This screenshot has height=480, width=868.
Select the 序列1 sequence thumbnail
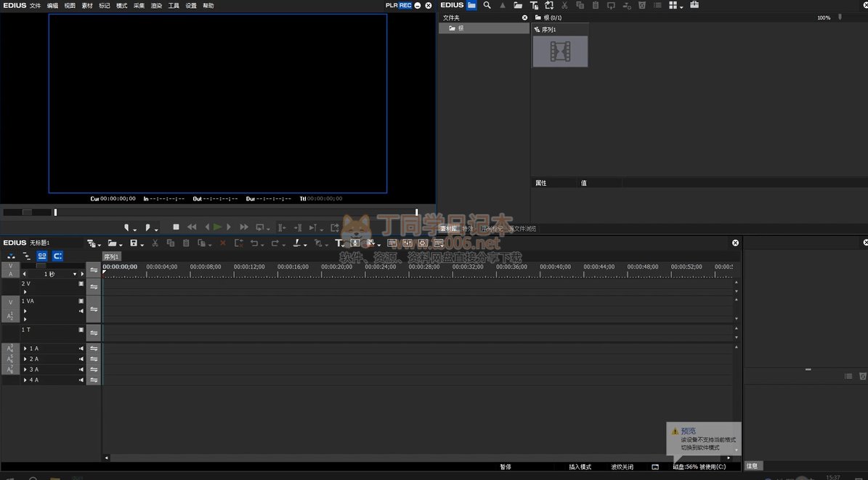click(560, 51)
